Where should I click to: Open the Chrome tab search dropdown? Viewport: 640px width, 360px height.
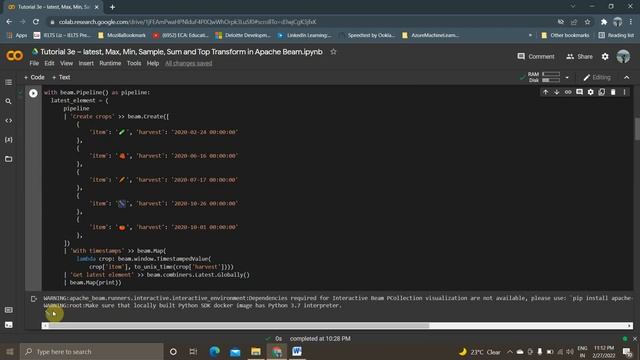[573, 7]
